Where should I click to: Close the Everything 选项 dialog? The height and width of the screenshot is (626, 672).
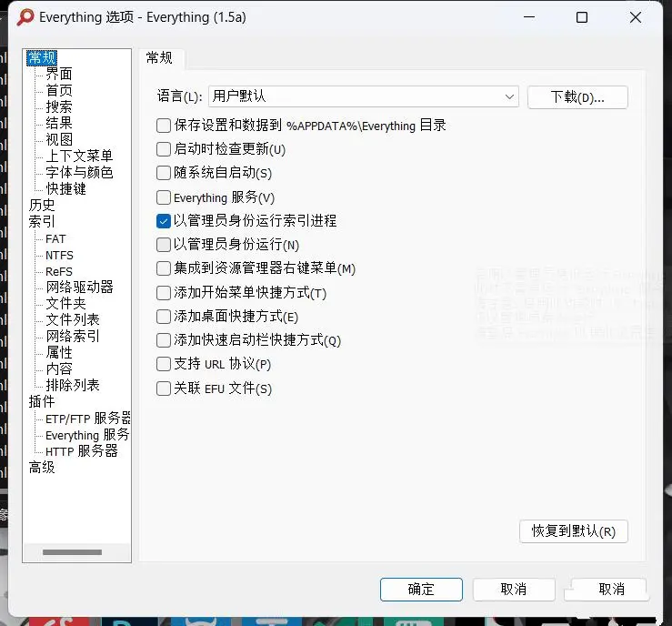pyautogui.click(x=636, y=17)
